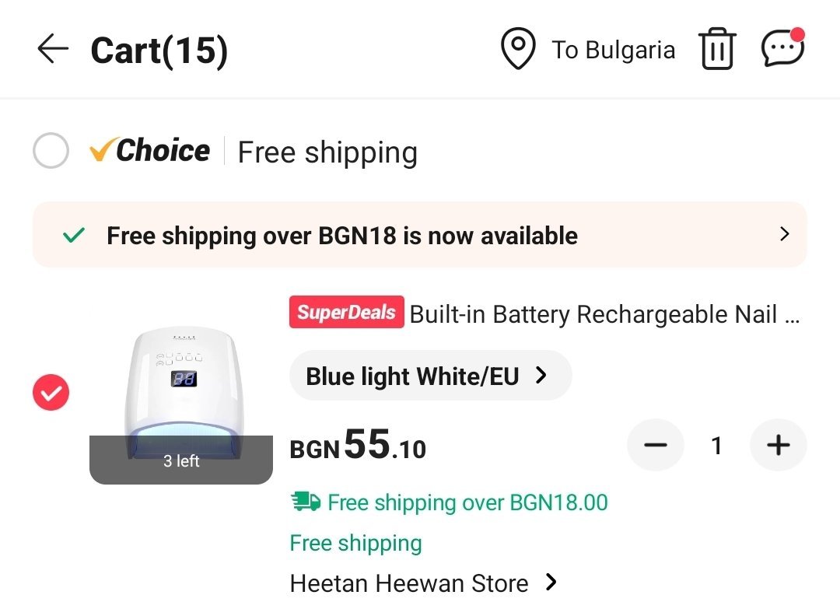Image resolution: width=840 pixels, height=616 pixels.
Task: Tap the Choice logo
Action: click(x=150, y=151)
